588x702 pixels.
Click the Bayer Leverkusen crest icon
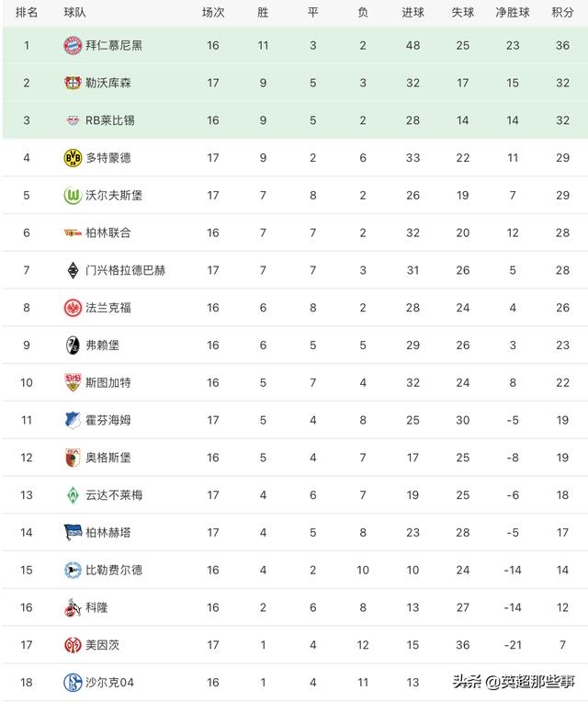click(x=72, y=83)
